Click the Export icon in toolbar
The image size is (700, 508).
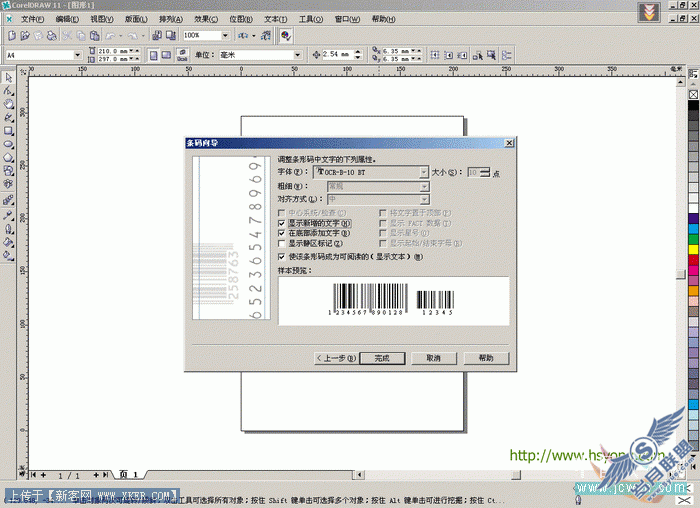(x=171, y=35)
